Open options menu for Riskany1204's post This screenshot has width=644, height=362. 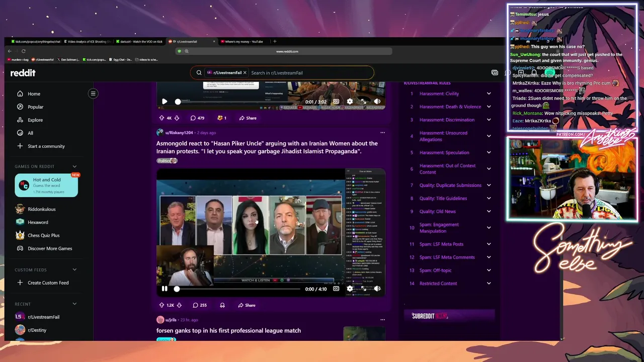pos(382,133)
